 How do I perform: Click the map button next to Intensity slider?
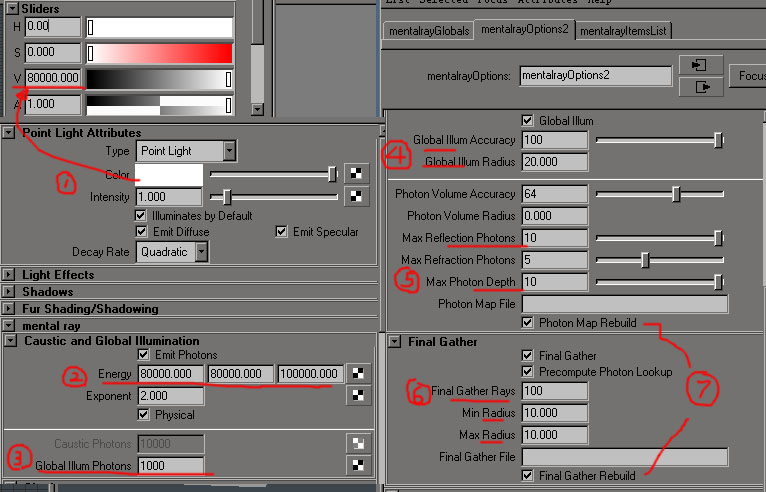coord(356,196)
